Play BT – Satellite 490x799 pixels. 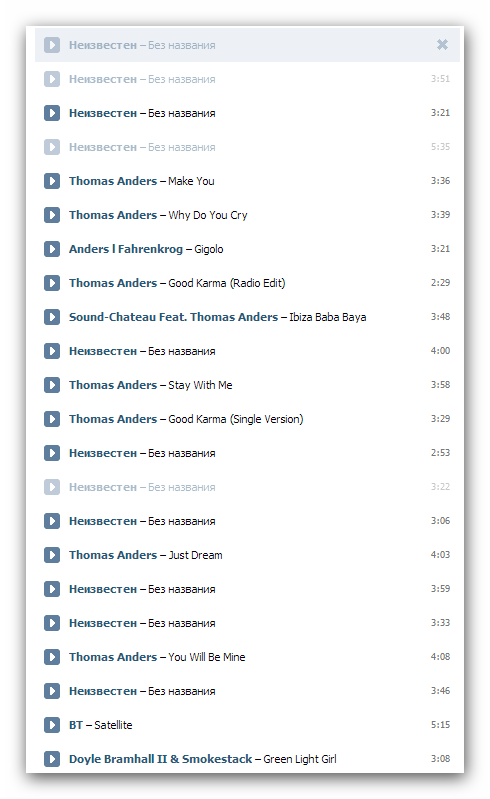pyautogui.click(x=51, y=725)
